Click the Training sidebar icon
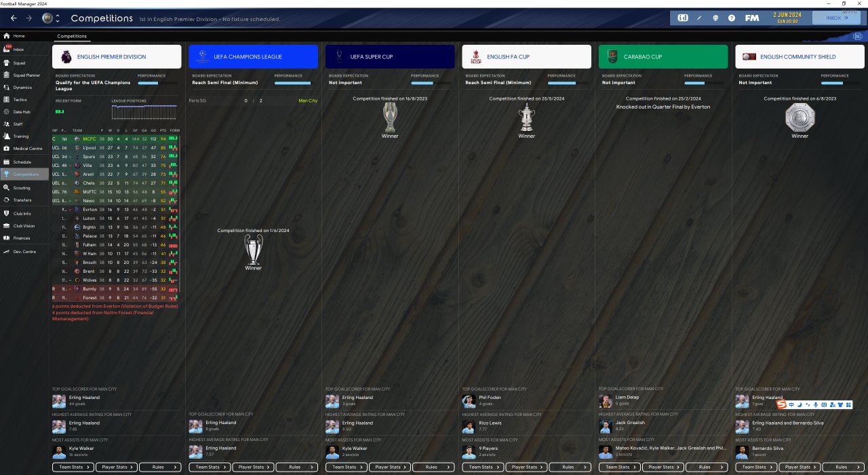The width and height of the screenshot is (868, 475). pyautogui.click(x=7, y=136)
